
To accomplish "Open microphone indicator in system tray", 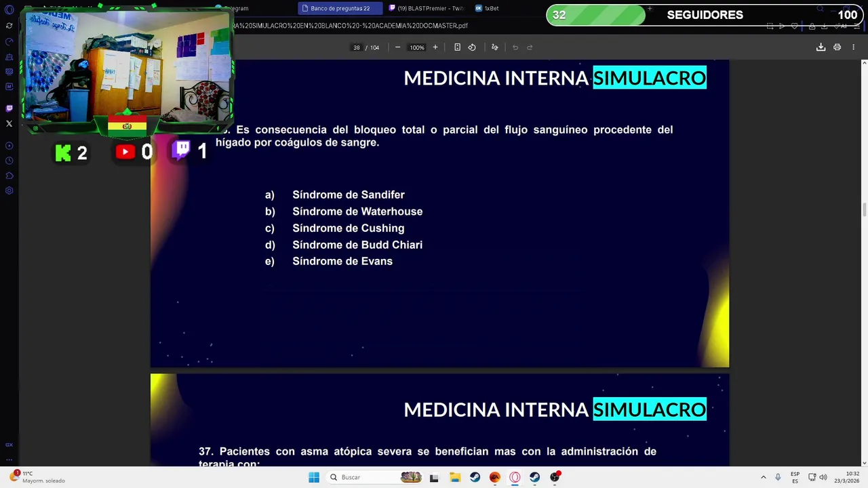I will pos(778,477).
